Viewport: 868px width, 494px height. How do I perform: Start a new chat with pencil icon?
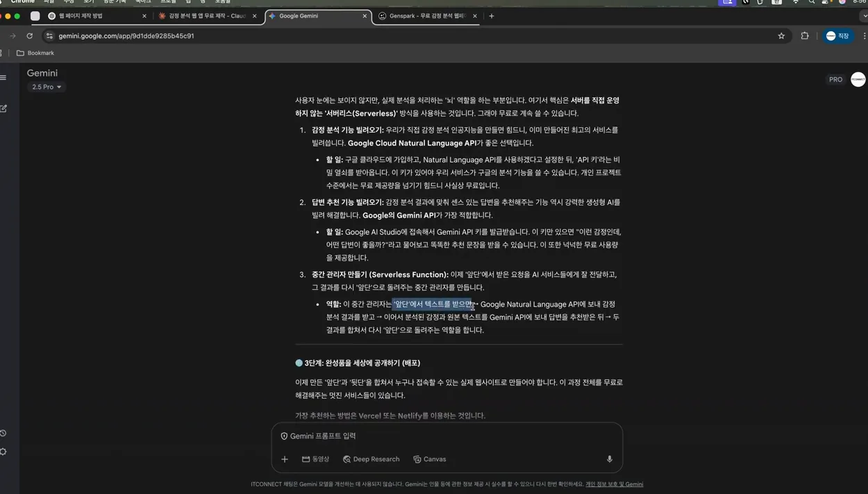[3, 108]
